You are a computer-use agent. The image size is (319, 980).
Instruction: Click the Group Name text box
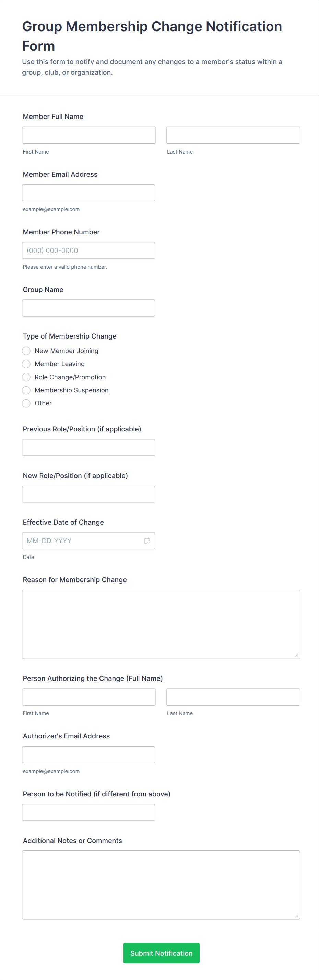click(88, 308)
